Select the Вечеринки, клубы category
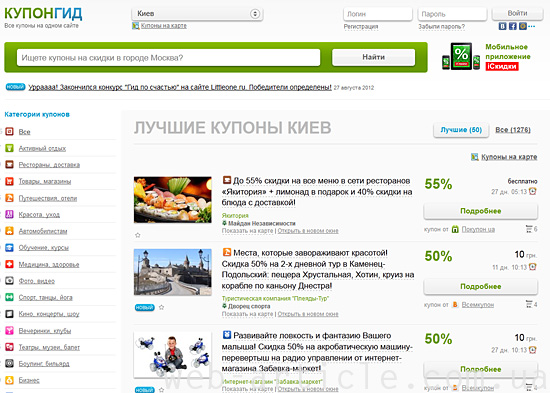This screenshot has height=393, width=550. 45,331
